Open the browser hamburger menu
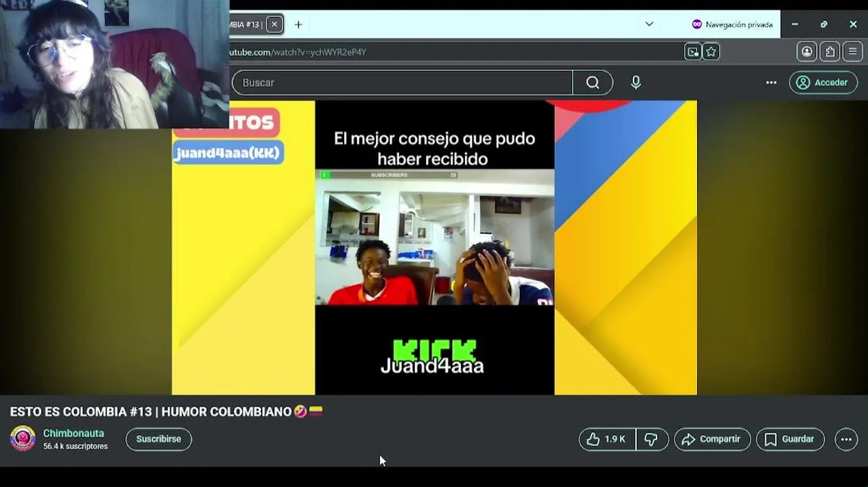This screenshot has height=487, width=868. [x=852, y=51]
